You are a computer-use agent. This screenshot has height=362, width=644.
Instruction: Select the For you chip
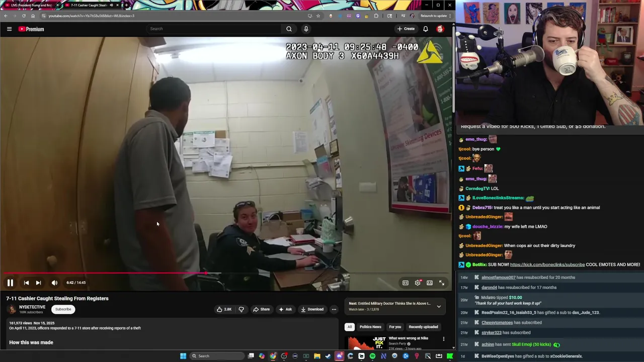(x=395, y=327)
